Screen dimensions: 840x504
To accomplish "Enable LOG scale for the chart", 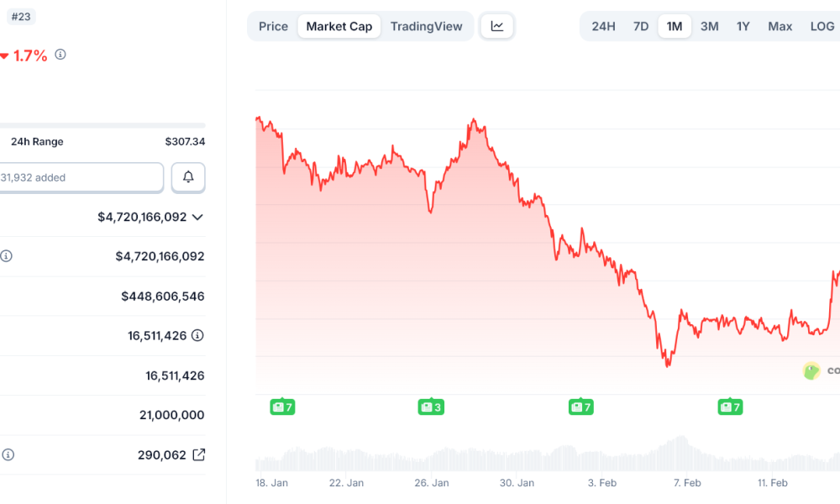I will [x=822, y=26].
